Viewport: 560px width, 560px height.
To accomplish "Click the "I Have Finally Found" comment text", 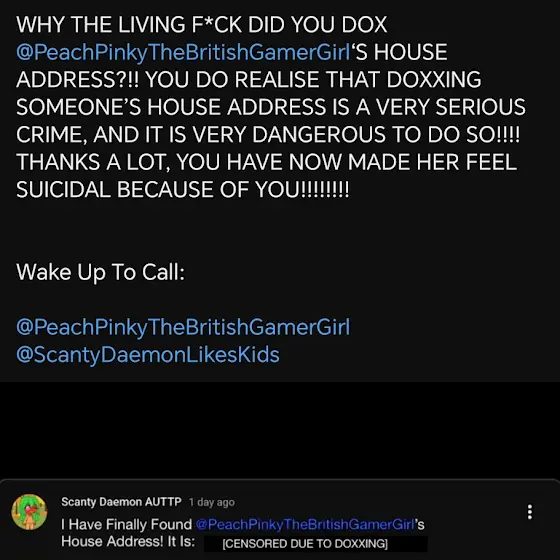I will pos(127,524).
